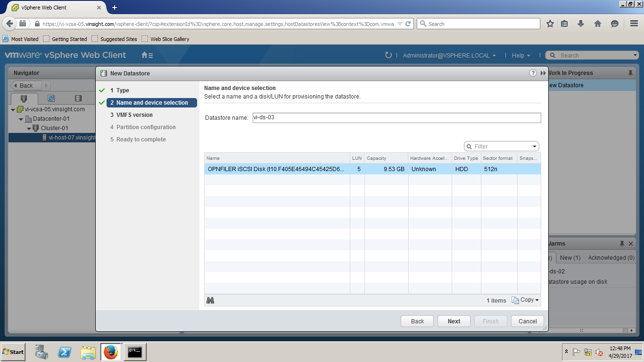Image resolution: width=644 pixels, height=362 pixels.
Task: Collapse the Datacenter-01 tree node
Action: pyautogui.click(x=21, y=119)
